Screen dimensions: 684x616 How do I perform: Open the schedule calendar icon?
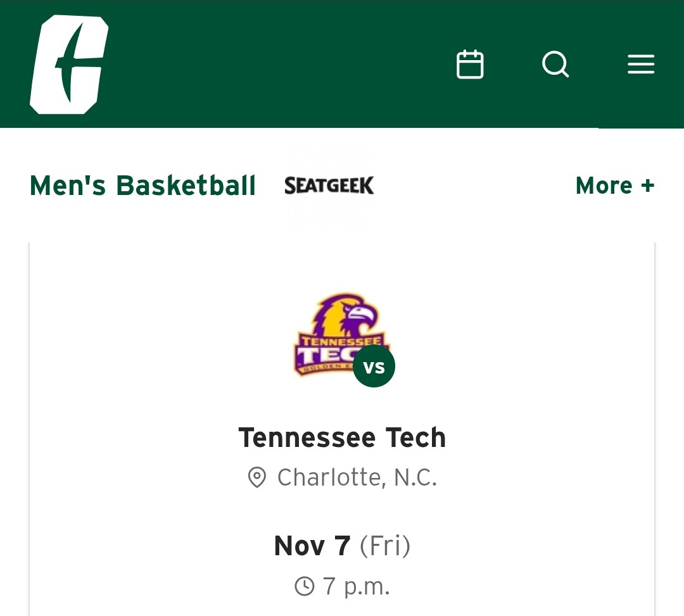pyautogui.click(x=470, y=65)
